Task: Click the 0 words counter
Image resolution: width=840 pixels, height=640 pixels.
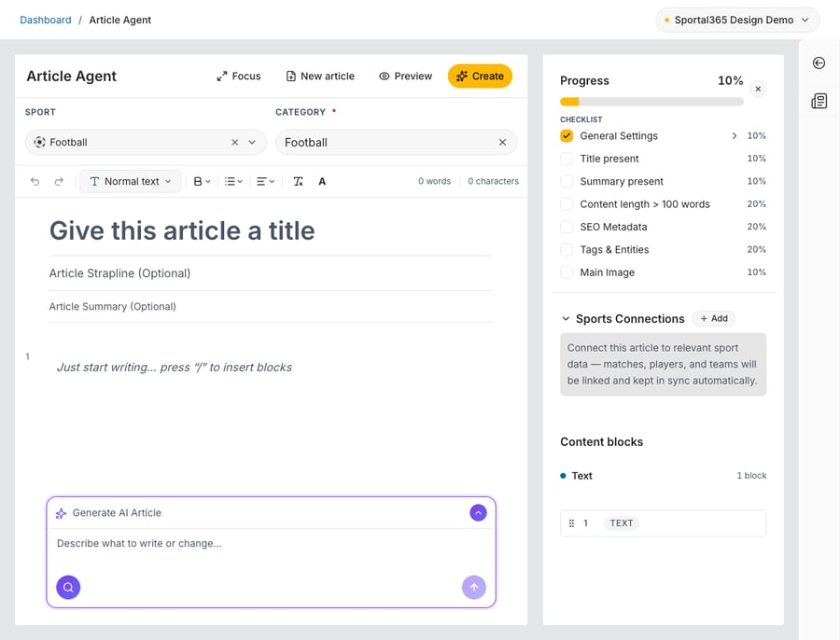Action: click(434, 182)
